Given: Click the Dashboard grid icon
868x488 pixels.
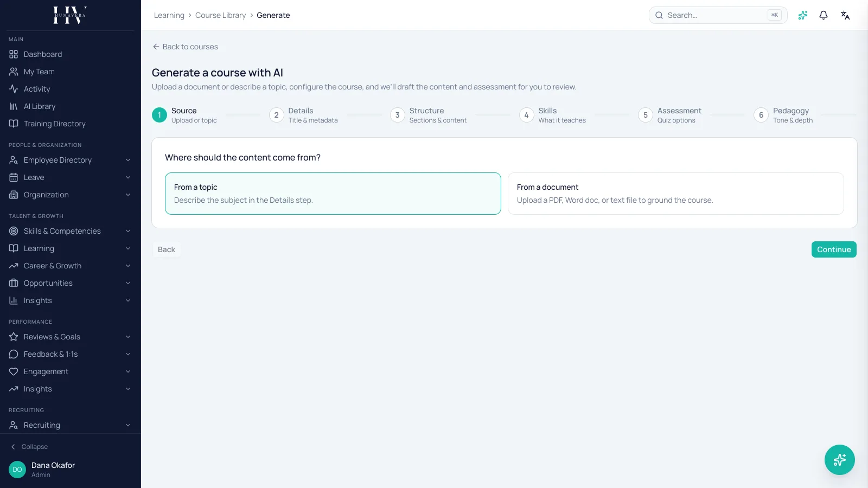Looking at the screenshot, I should pos(14,54).
